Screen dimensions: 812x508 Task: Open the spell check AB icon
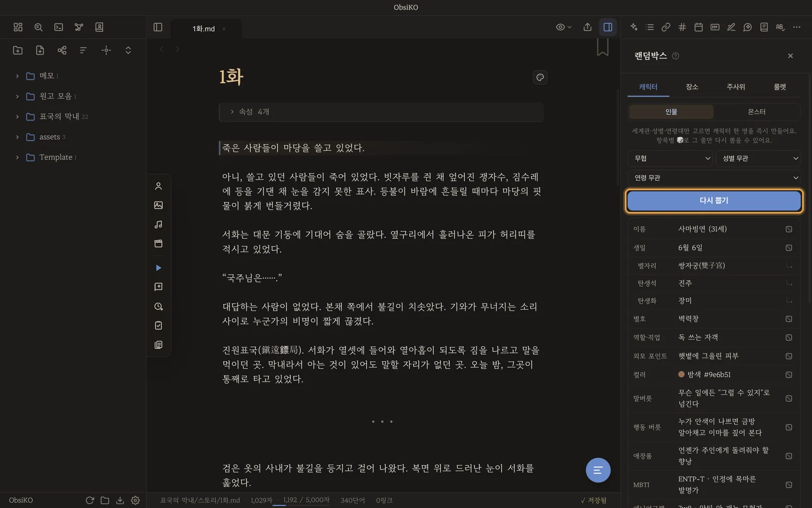point(780,27)
